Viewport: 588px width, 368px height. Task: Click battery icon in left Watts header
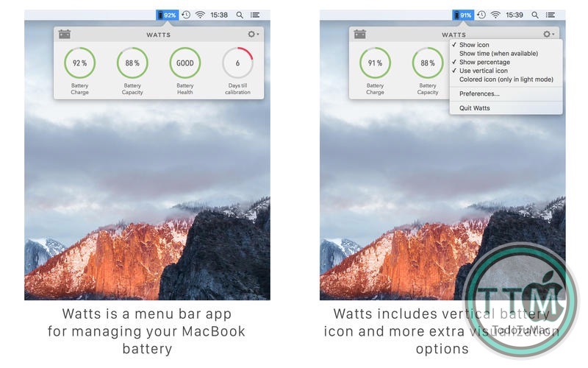[x=65, y=34]
